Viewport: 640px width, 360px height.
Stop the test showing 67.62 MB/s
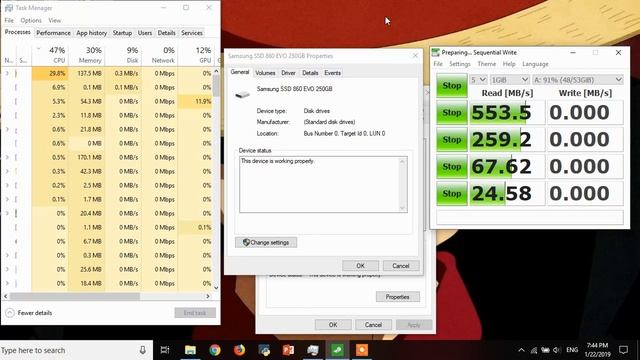click(452, 167)
